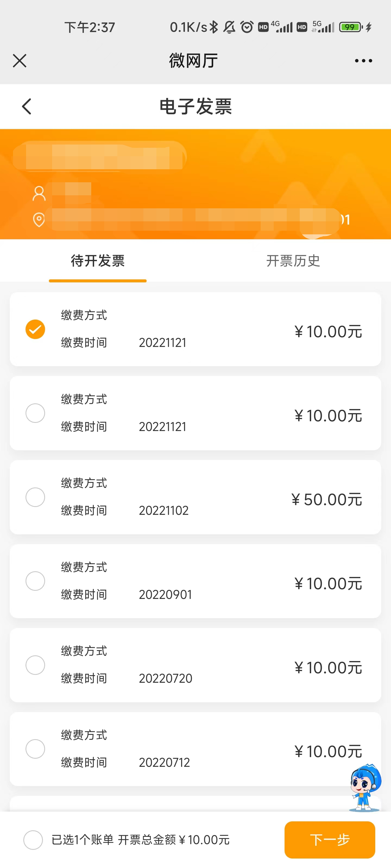Select the ¥50.00 bill dated 20221102
Viewport: 391px width, 868px height.
(35, 497)
